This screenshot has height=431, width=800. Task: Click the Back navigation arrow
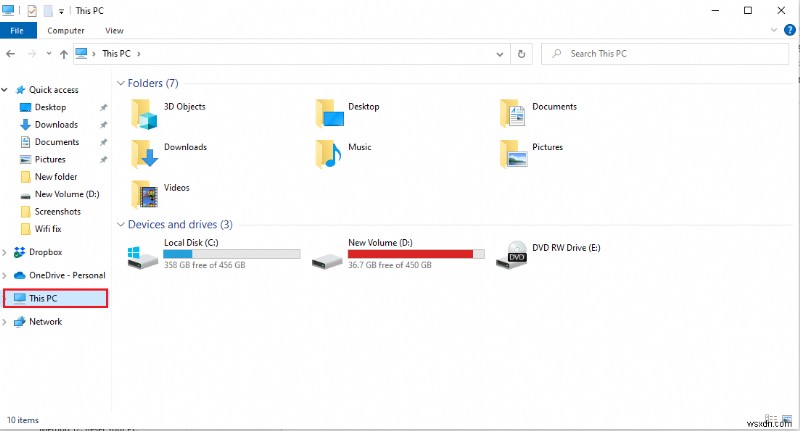click(11, 54)
